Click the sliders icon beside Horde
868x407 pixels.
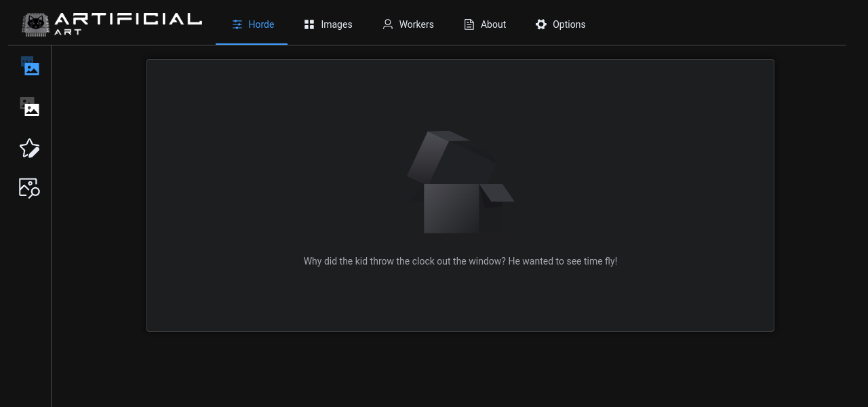pyautogui.click(x=237, y=24)
